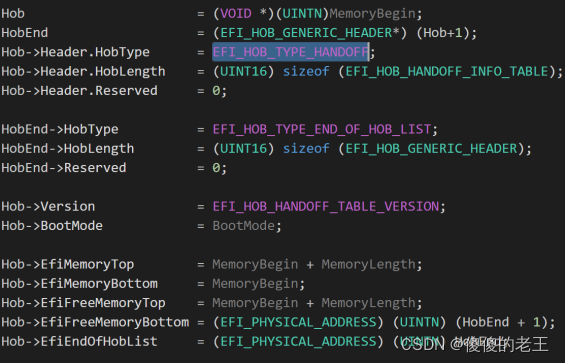Click VOID keyword in first line
The height and width of the screenshot is (363, 565).
point(236,14)
